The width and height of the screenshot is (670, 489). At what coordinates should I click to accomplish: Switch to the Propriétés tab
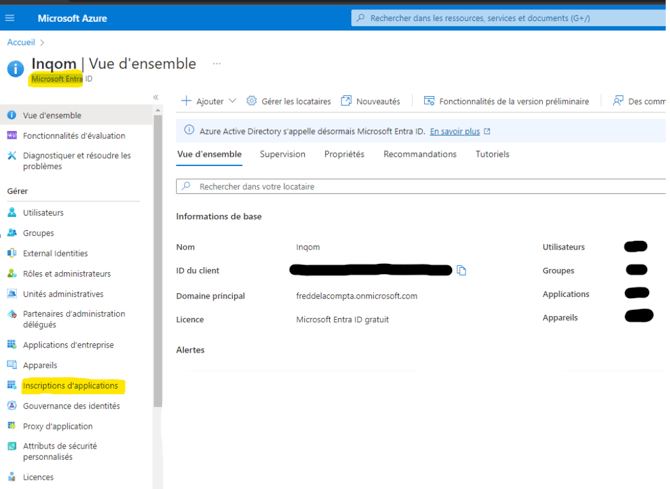pyautogui.click(x=344, y=154)
